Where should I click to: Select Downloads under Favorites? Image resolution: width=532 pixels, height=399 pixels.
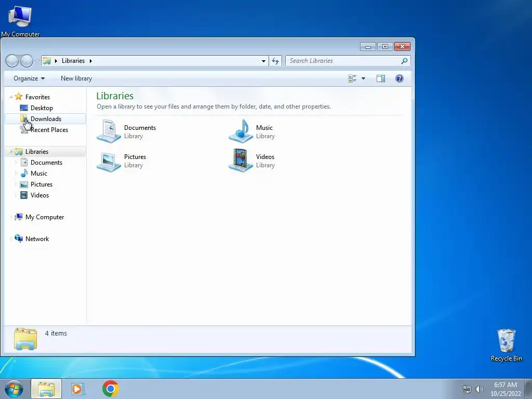tap(46, 119)
